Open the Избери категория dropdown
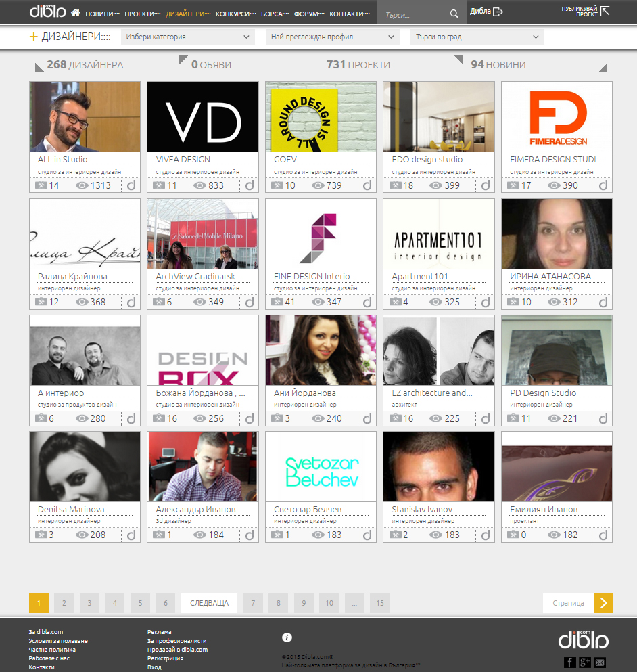The image size is (637, 672). click(x=187, y=37)
